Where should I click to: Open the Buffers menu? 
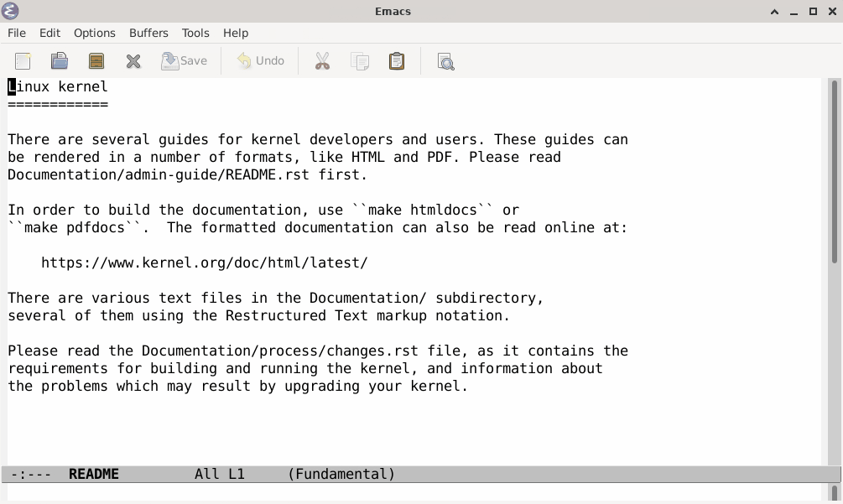tap(148, 33)
